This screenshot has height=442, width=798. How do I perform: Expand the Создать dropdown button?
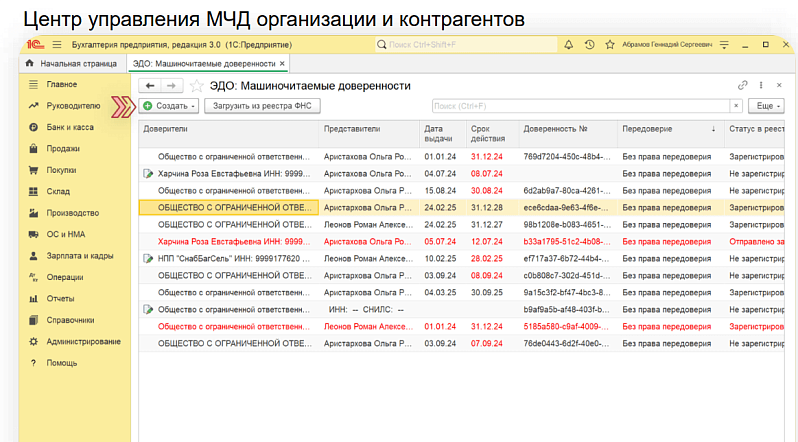pyautogui.click(x=169, y=106)
